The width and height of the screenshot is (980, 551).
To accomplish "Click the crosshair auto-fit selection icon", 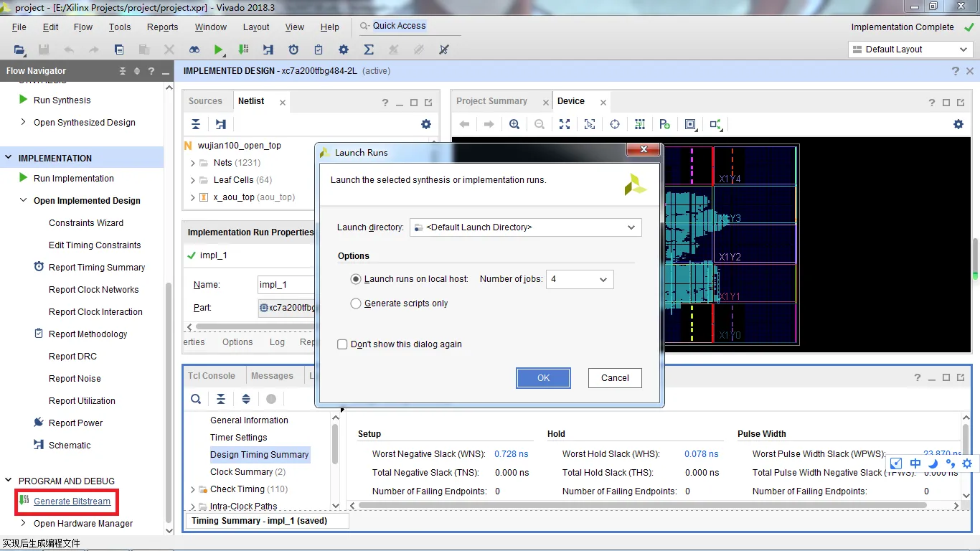I will click(x=615, y=124).
